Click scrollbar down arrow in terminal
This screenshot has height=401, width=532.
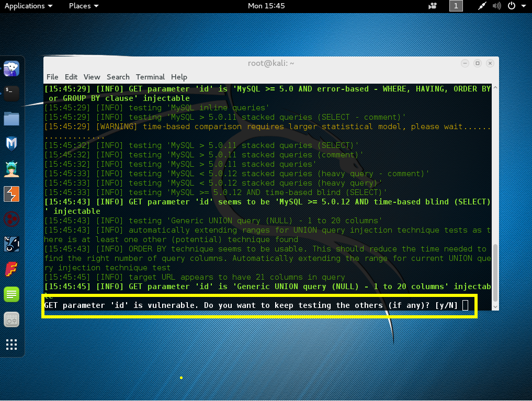(x=495, y=307)
